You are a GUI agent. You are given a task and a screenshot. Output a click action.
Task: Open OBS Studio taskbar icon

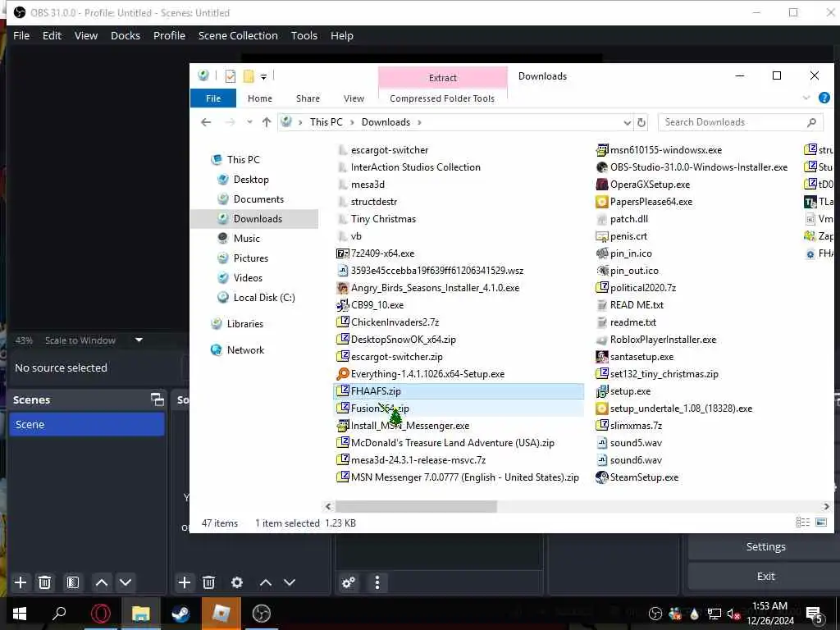pos(262,614)
